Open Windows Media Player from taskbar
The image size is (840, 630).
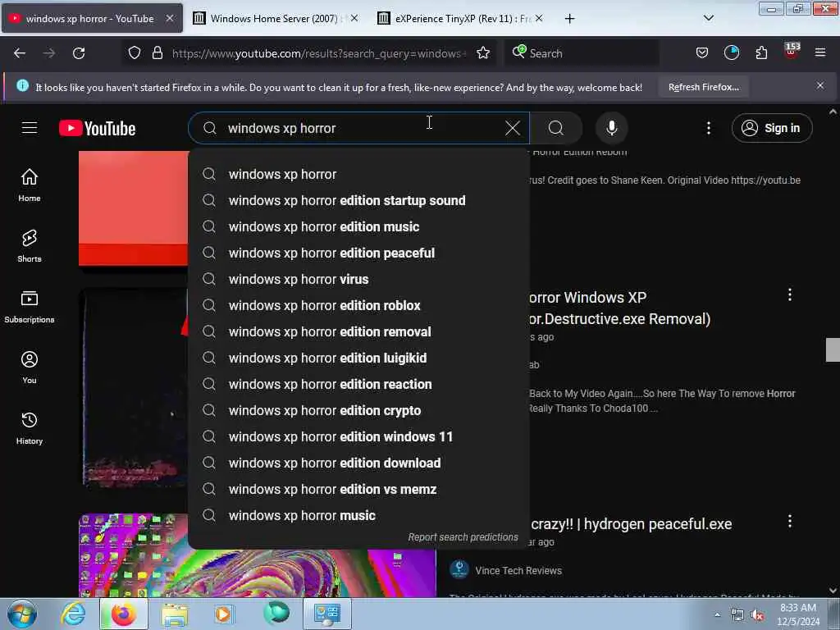point(223,614)
